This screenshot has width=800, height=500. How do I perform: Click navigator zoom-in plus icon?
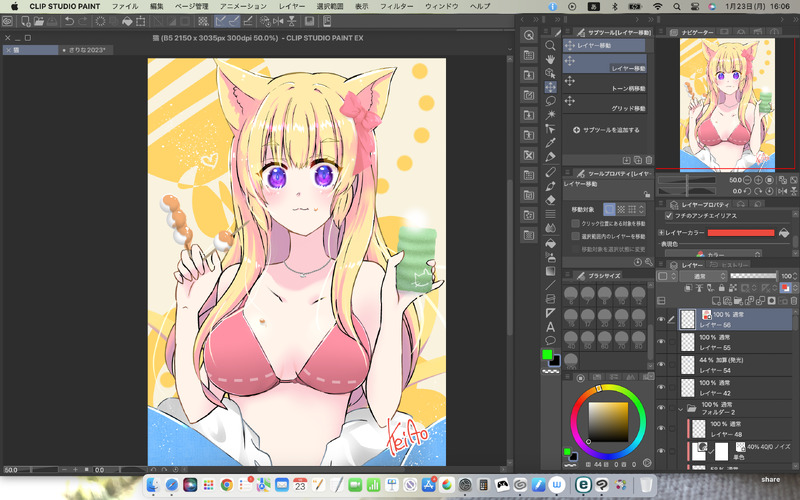pos(758,180)
